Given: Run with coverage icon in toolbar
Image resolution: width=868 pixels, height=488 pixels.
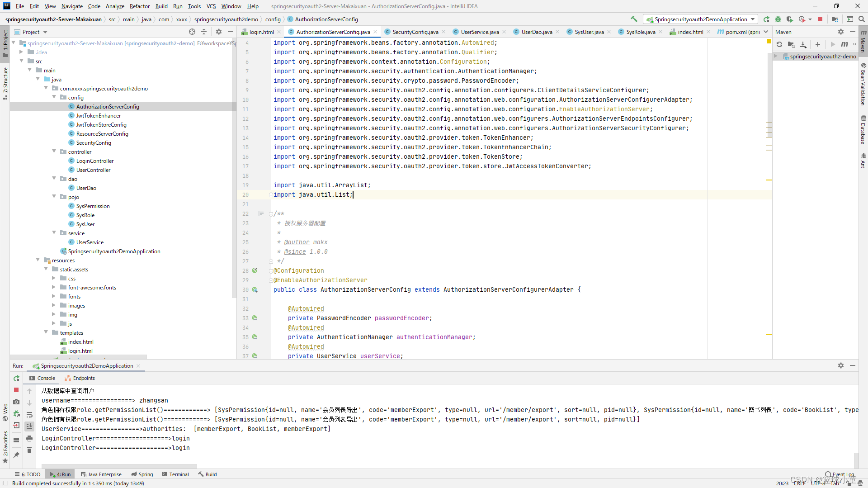Looking at the screenshot, I should tap(790, 19).
